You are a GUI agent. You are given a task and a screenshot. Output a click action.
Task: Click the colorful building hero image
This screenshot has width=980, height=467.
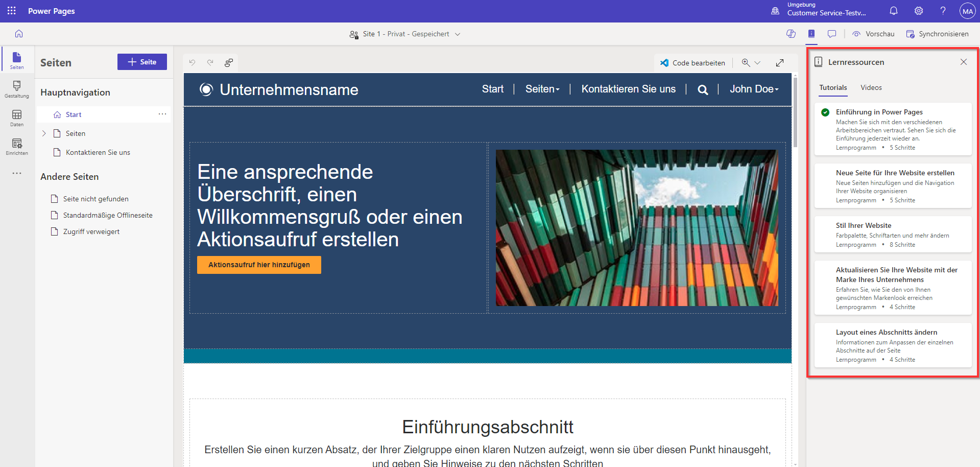click(637, 228)
